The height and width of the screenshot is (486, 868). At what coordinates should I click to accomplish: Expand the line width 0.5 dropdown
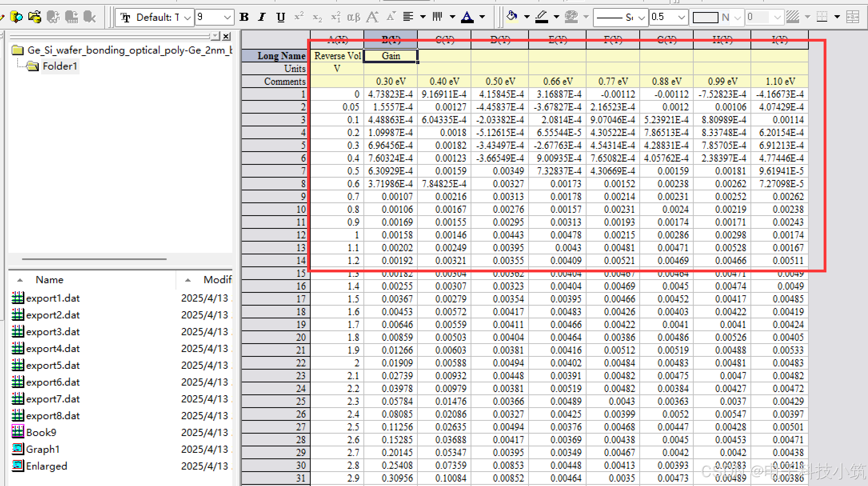(x=681, y=18)
